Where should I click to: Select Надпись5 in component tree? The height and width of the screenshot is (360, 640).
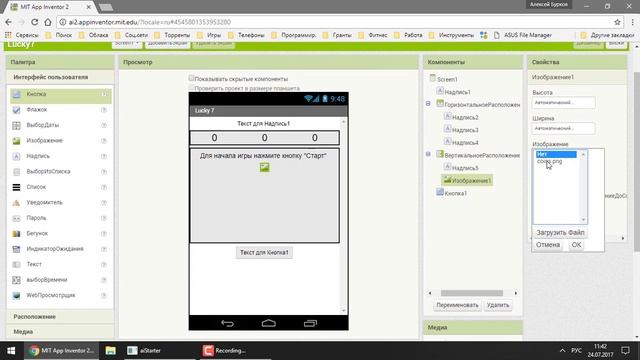[465, 168]
